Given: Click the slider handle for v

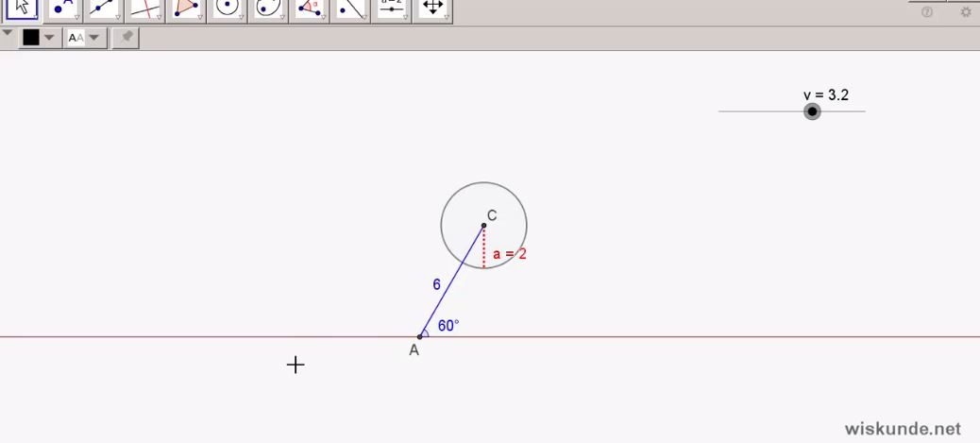Looking at the screenshot, I should [812, 111].
